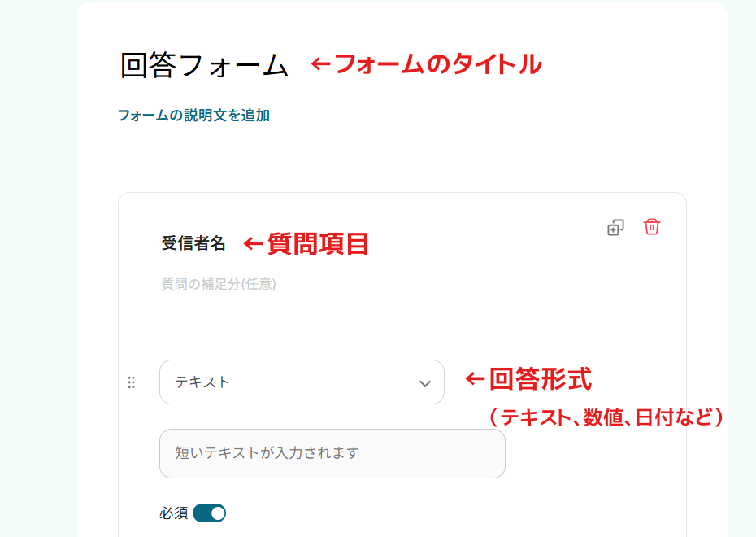Click the フォームの説明文を追加 link
Image resolution: width=756 pixels, height=537 pixels.
click(193, 116)
